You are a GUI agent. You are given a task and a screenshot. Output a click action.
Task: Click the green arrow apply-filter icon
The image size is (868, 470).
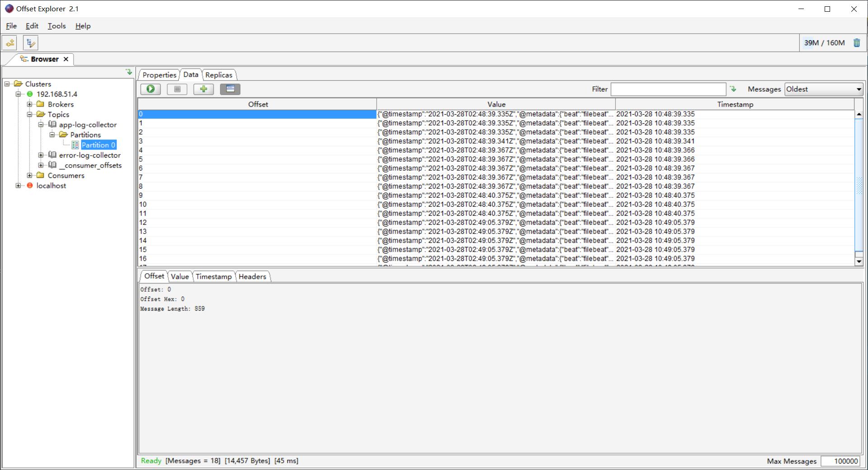pyautogui.click(x=733, y=89)
